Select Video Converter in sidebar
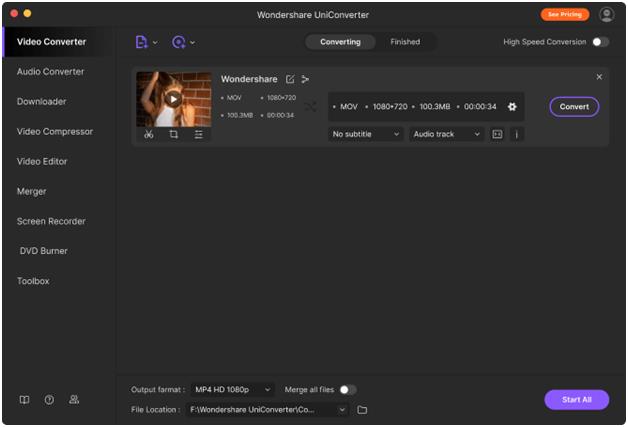The image size is (628, 427). click(51, 42)
